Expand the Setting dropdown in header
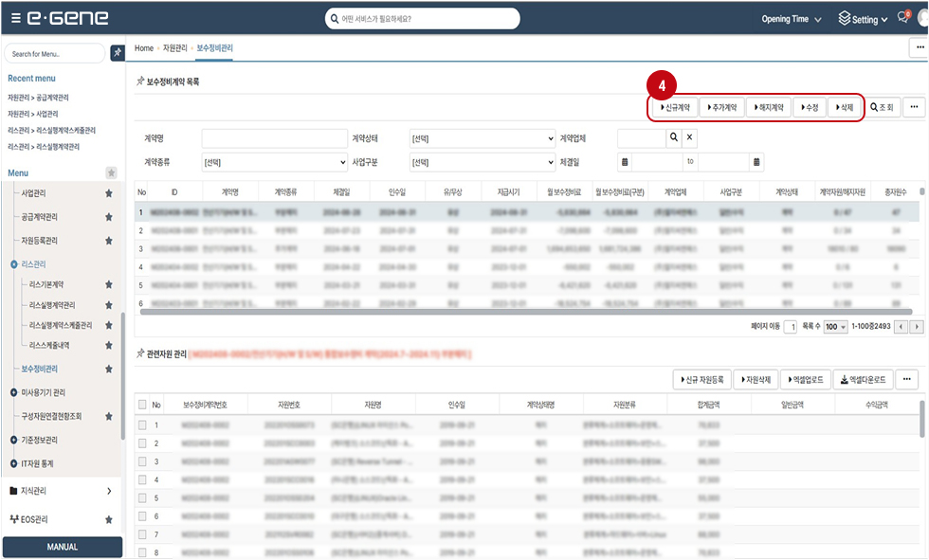The height and width of the screenshot is (560, 929). pyautogui.click(x=863, y=19)
